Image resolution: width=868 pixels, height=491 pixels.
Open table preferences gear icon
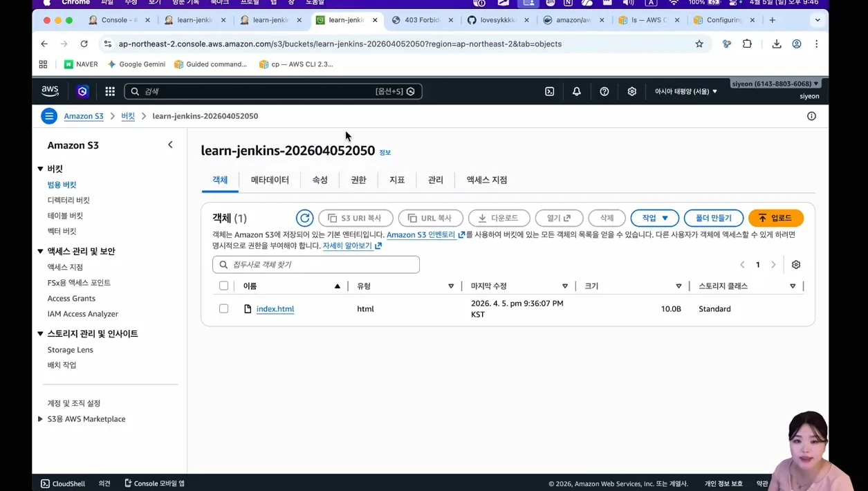(x=796, y=265)
